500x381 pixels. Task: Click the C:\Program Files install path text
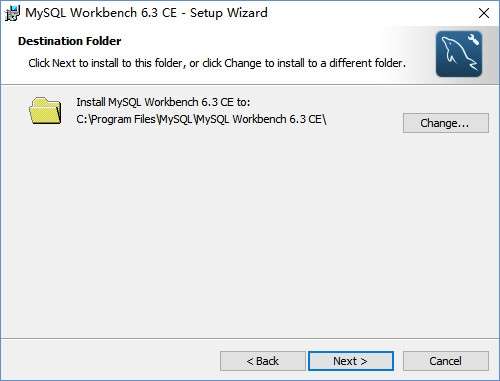[201, 119]
